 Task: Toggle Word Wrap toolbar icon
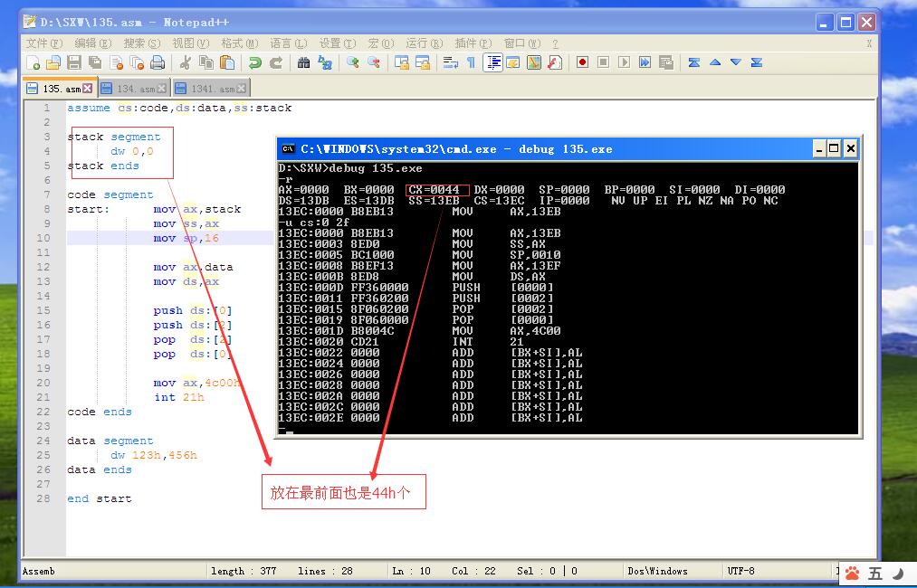click(x=450, y=62)
